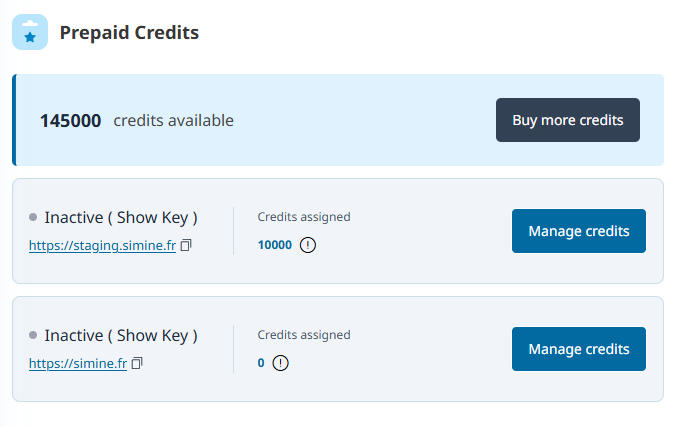Image resolution: width=676 pixels, height=427 pixels.
Task: Click the Prepaid Credits heading
Action: coord(129,33)
